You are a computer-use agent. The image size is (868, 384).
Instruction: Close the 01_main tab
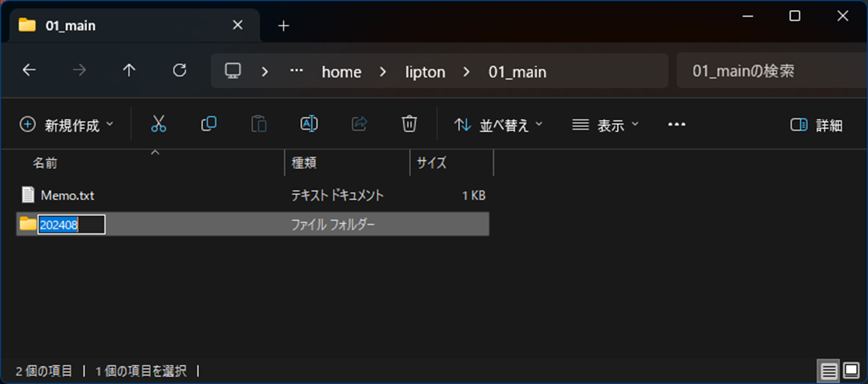click(237, 25)
